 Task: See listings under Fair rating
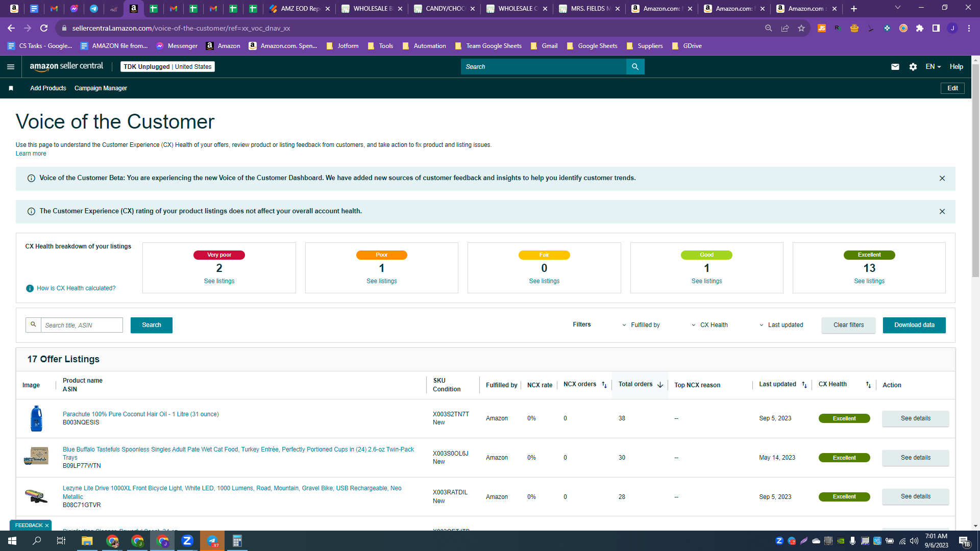544,281
